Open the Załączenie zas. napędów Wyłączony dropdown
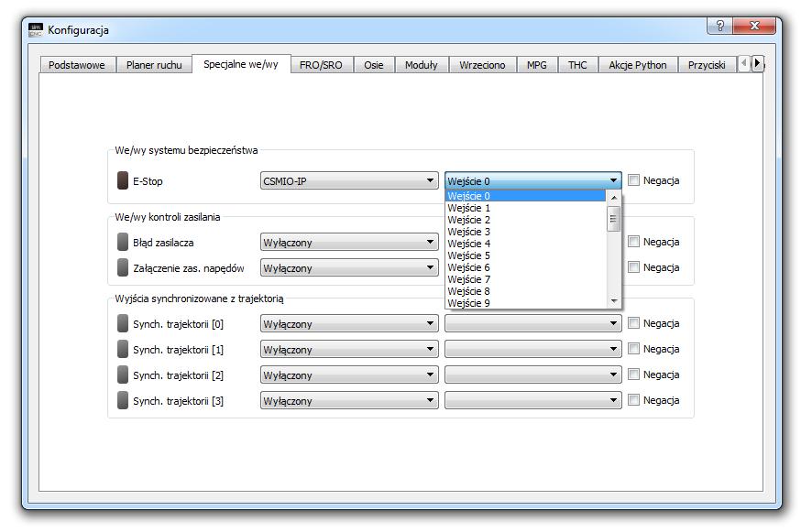812x532 pixels. point(349,267)
